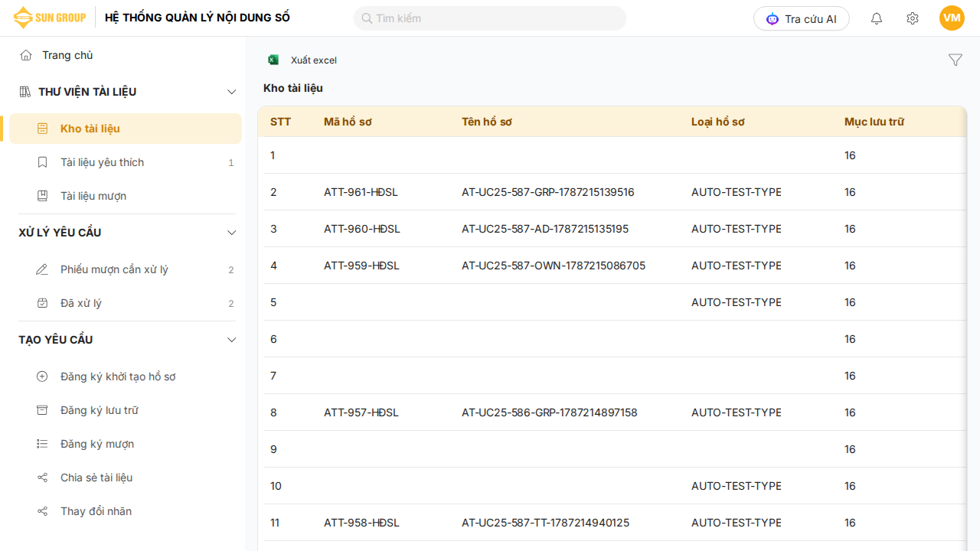Click AT-UC25-587-TT-1787214940125 record name
The height and width of the screenshot is (551, 980).
click(x=545, y=523)
